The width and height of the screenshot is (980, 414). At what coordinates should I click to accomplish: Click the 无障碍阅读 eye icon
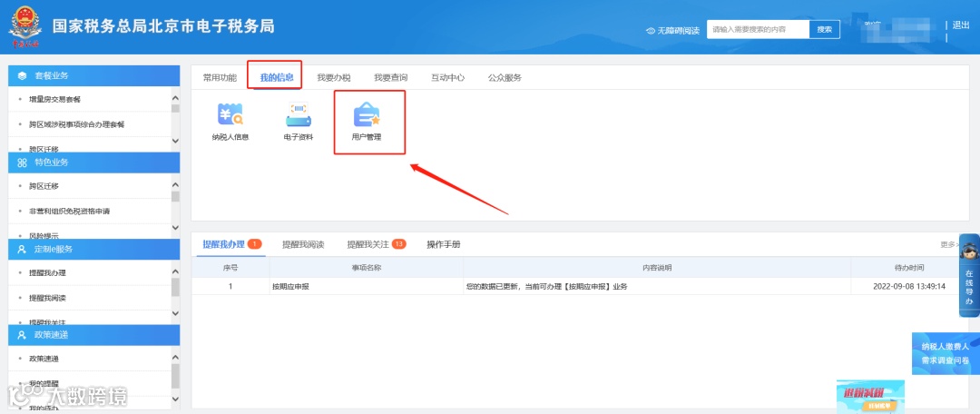click(x=651, y=31)
